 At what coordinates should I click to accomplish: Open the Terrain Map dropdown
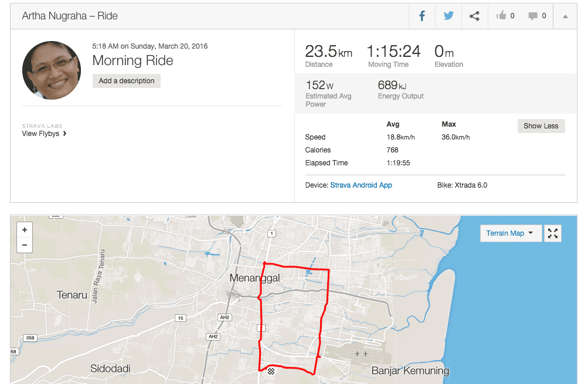click(x=509, y=233)
